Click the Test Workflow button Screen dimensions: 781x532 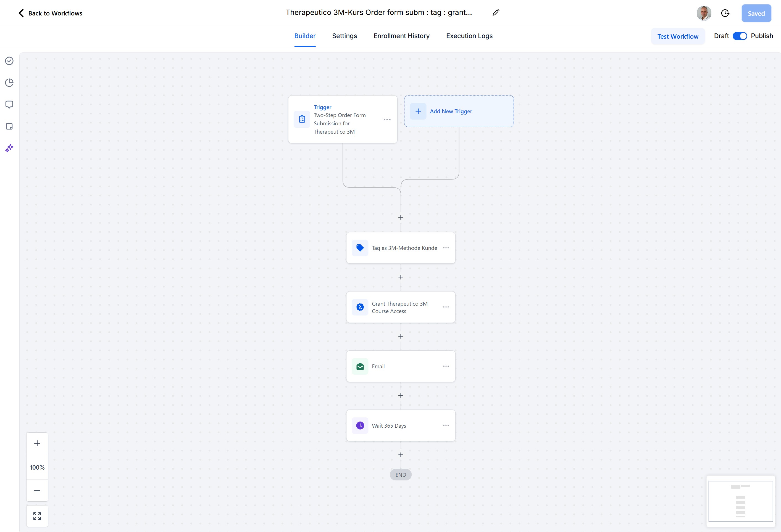677,36
